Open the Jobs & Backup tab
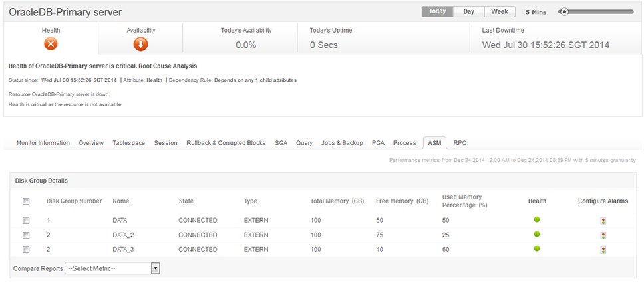Image resolution: width=644 pixels, height=289 pixels. point(342,143)
